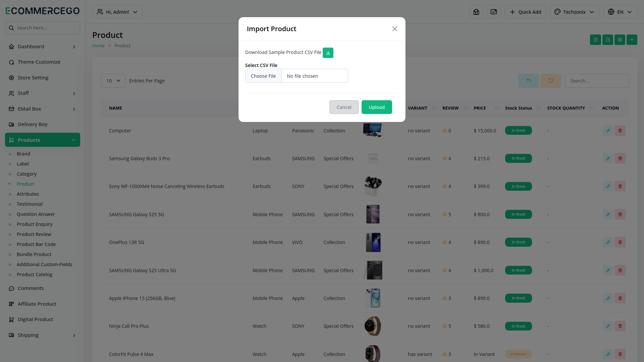This screenshot has height=362, width=644.
Task: Click the orange refresh icon button
Action: click(x=550, y=81)
